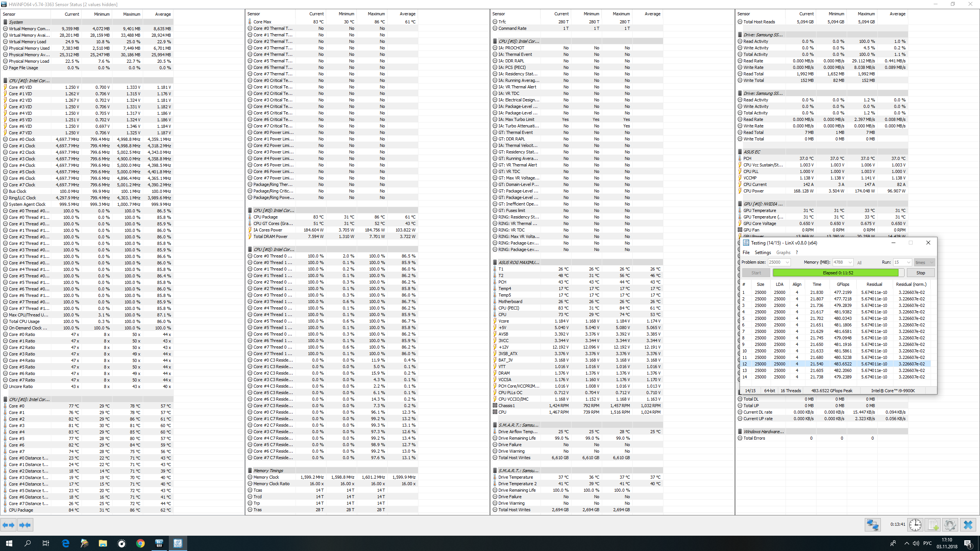Open HWiNFO sensor settings gear
Viewport: 980px width, 551px height.
950,525
